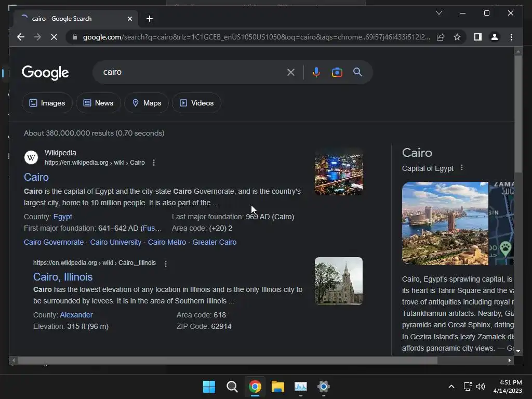Click the Cairo, Illinois church thumbnail

[x=339, y=281]
